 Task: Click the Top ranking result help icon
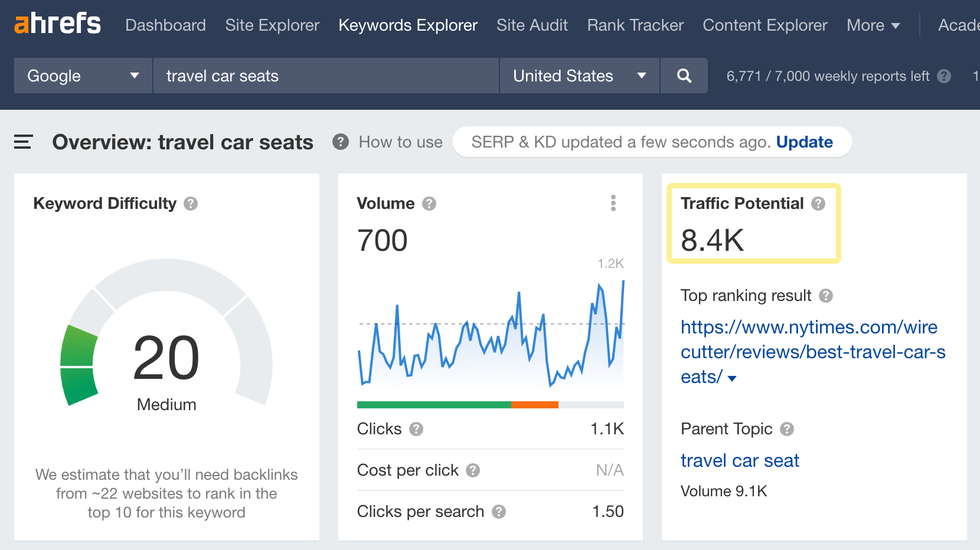[828, 296]
